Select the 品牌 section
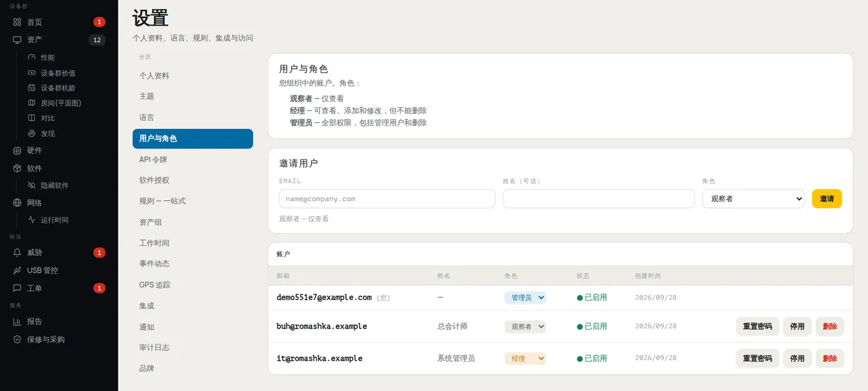This screenshot has width=868, height=391. point(193,369)
